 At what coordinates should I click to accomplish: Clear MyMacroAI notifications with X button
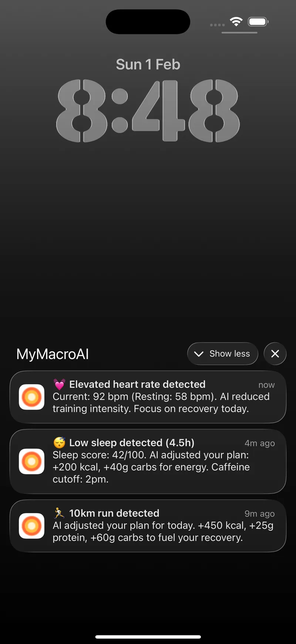[275, 353]
